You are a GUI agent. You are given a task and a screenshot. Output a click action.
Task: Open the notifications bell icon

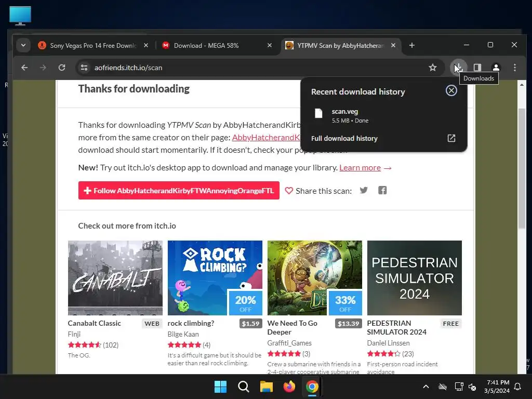pyautogui.click(x=518, y=387)
